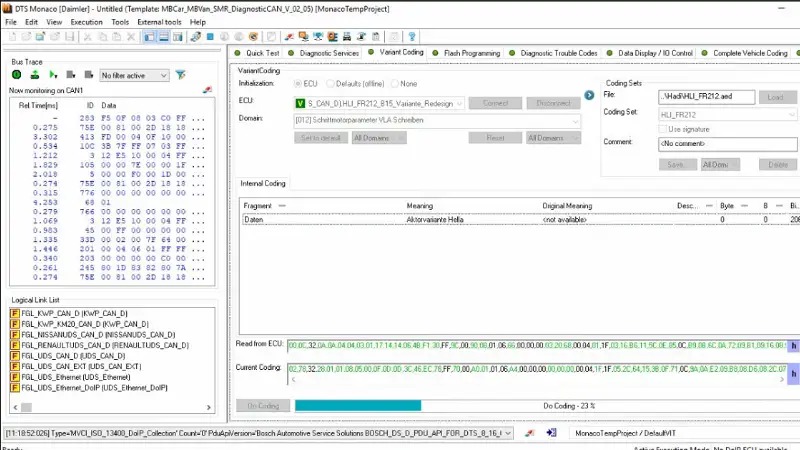Viewport: 800px width, 450px height.
Task: Expand the Domain combo box
Action: pyautogui.click(x=575, y=120)
